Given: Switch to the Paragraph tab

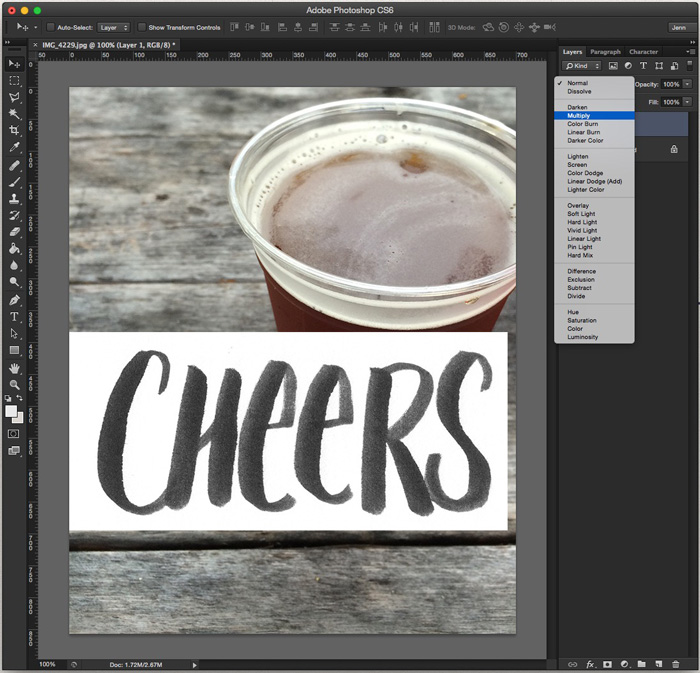Looking at the screenshot, I should click(x=605, y=52).
